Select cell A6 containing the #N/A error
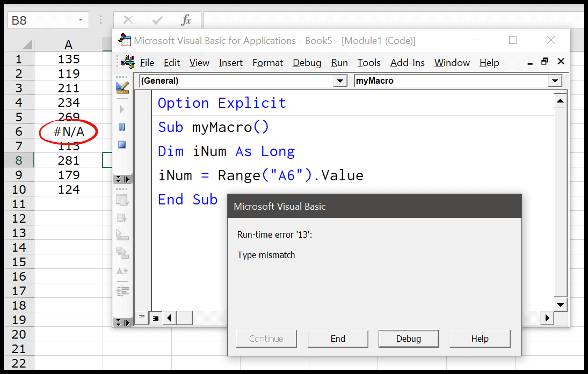Viewport: 588px width, 374px height. coord(68,131)
